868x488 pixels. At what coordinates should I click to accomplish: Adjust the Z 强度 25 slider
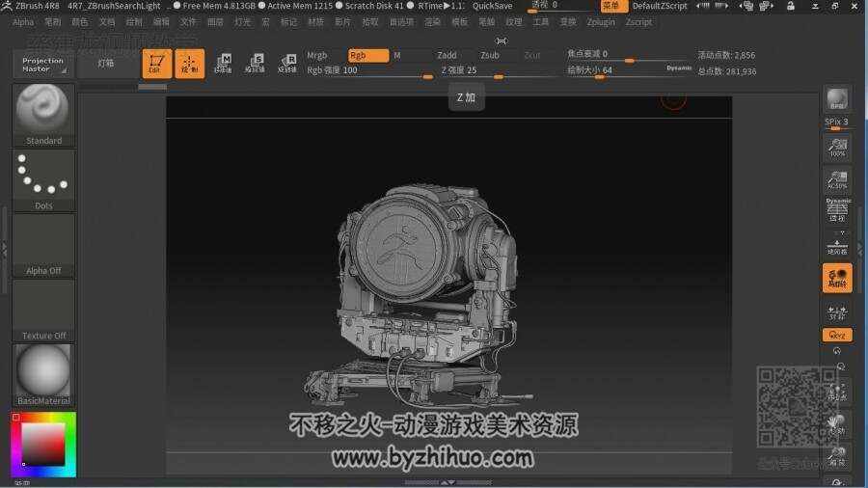tap(498, 70)
